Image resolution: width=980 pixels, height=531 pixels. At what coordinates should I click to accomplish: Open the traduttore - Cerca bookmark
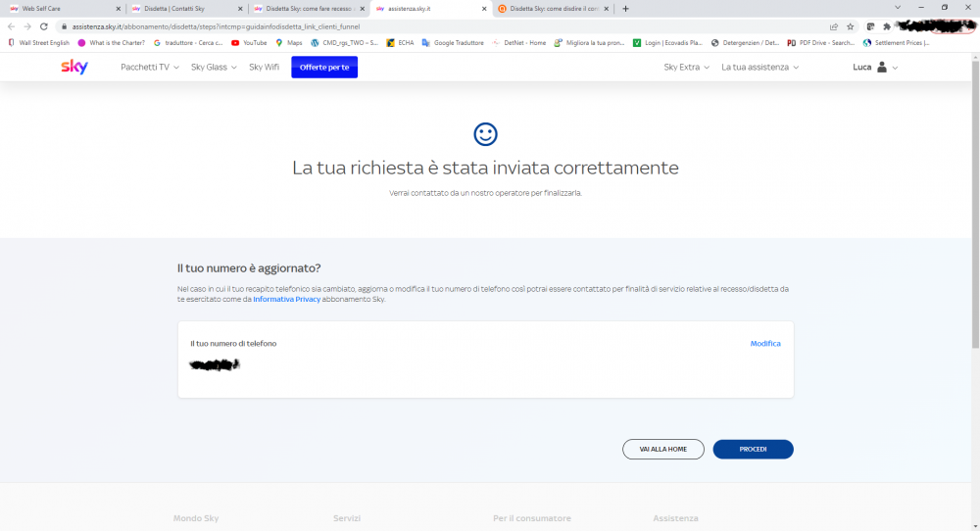[x=188, y=43]
